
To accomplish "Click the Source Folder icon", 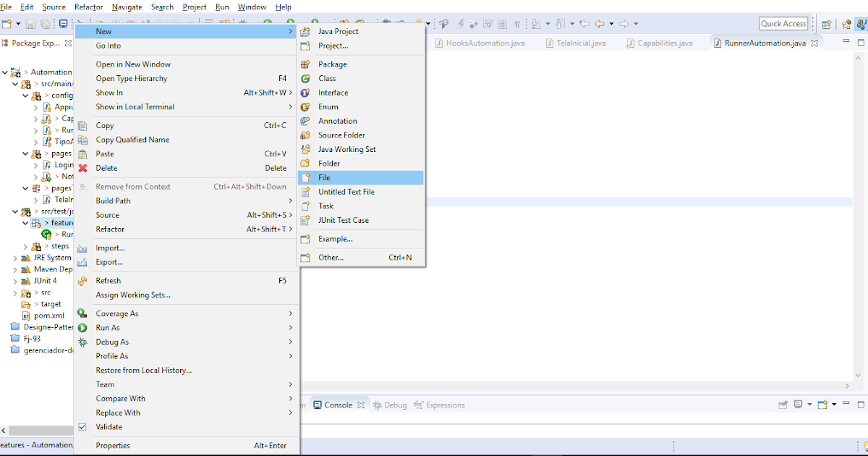I will [x=305, y=135].
